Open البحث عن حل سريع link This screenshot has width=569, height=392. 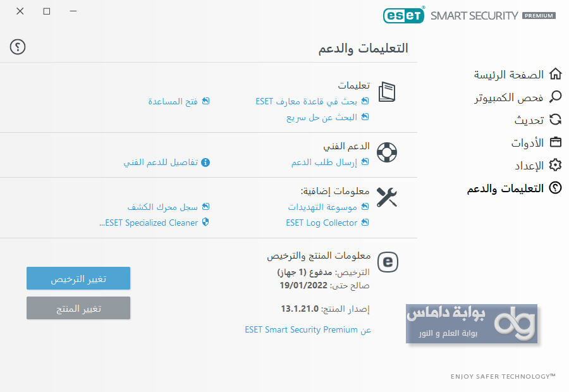click(322, 117)
